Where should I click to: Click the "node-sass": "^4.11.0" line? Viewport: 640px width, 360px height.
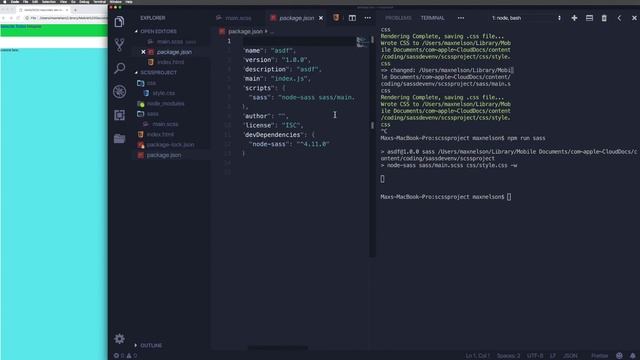tap(289, 144)
